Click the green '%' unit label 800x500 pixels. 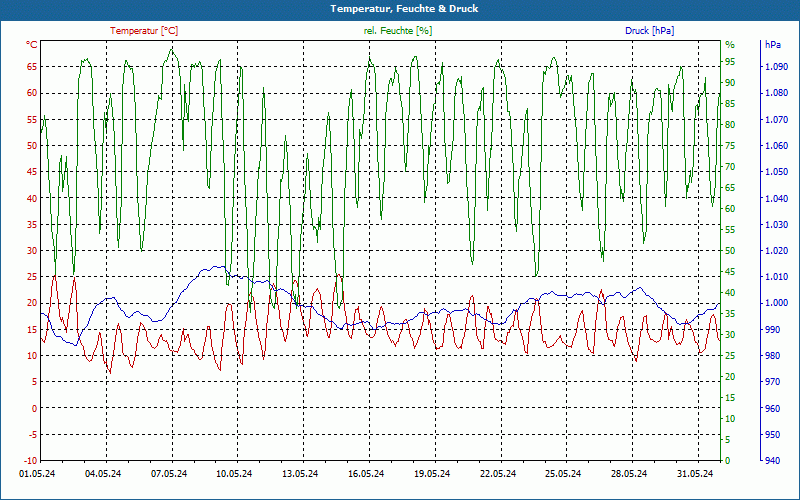tap(730, 45)
